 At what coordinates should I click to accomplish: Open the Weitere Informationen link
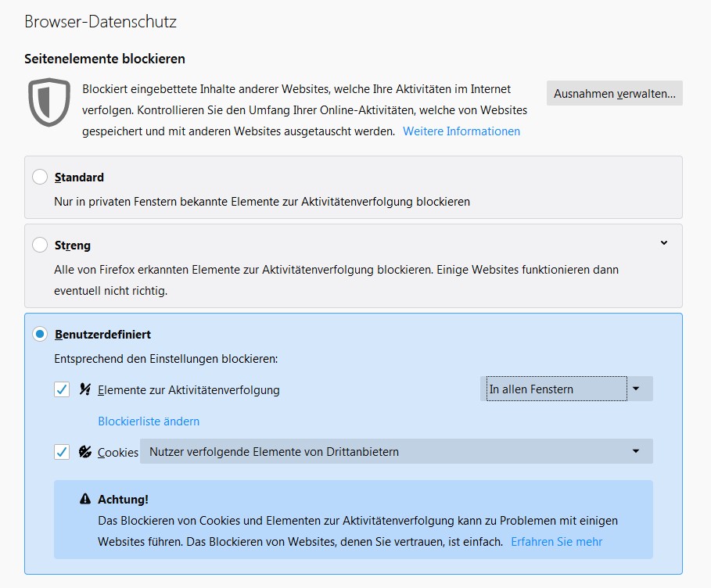[x=461, y=131]
